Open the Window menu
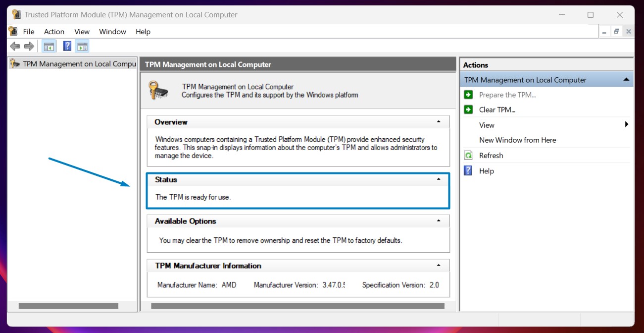Image resolution: width=644 pixels, height=333 pixels. point(112,32)
